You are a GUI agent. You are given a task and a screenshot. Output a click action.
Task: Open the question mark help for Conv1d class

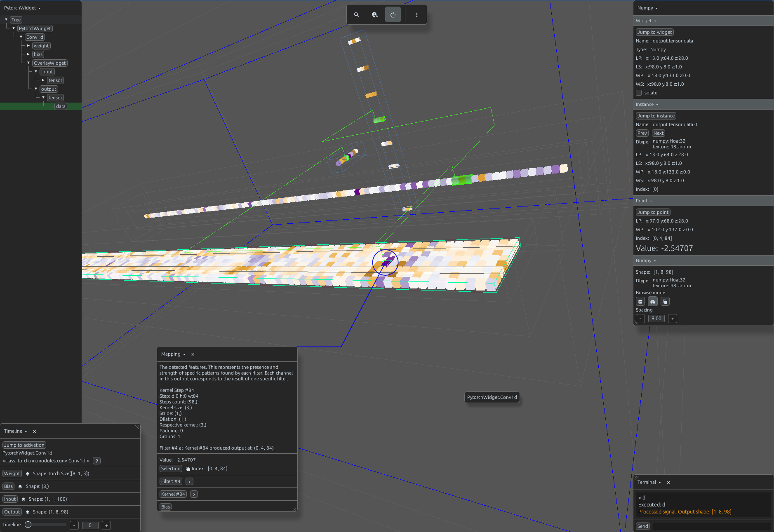point(96,461)
